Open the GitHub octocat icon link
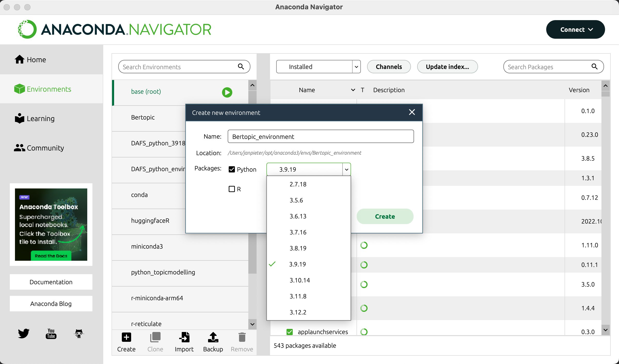Screen dimensions: 619x364 click(79, 333)
